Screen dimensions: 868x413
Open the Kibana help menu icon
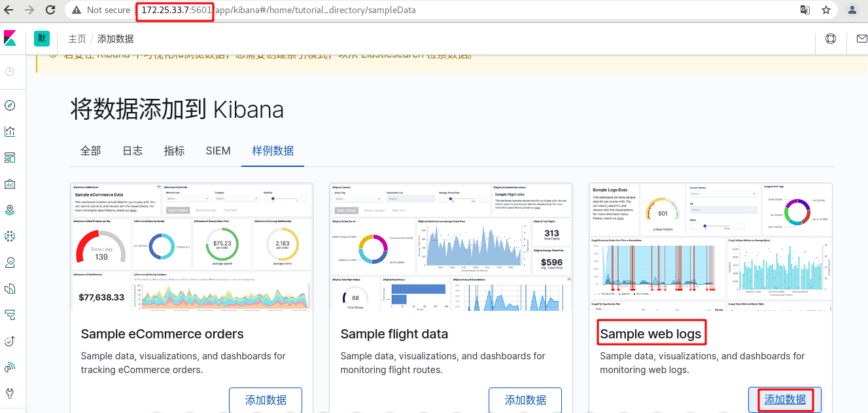coord(831,39)
